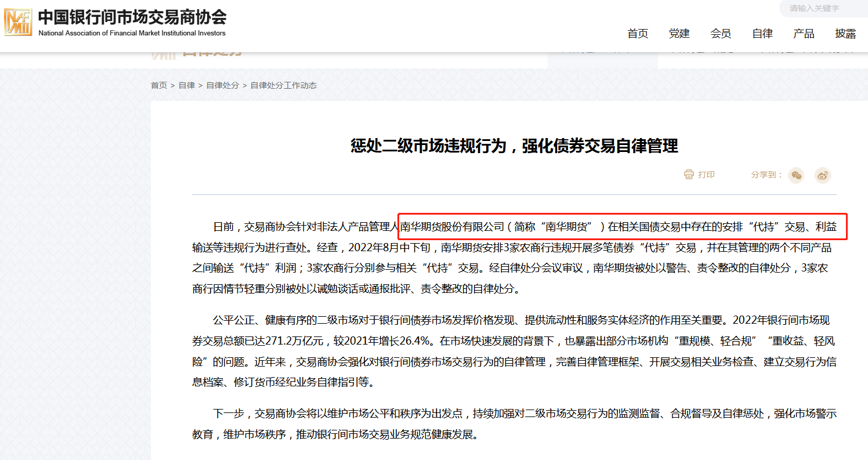Click the 中国银行间市场交易商协会 site title
The width and height of the screenshot is (868, 460).
pyautogui.click(x=132, y=17)
